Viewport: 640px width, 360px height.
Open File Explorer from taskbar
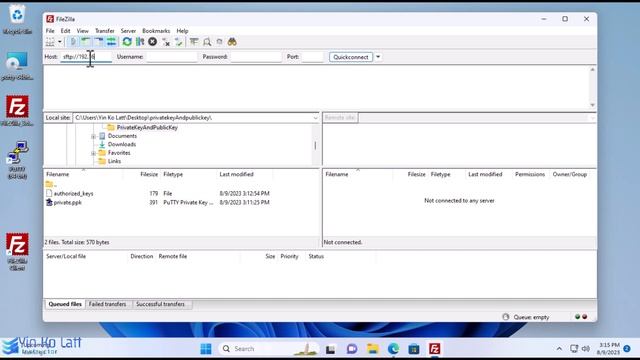click(372, 349)
